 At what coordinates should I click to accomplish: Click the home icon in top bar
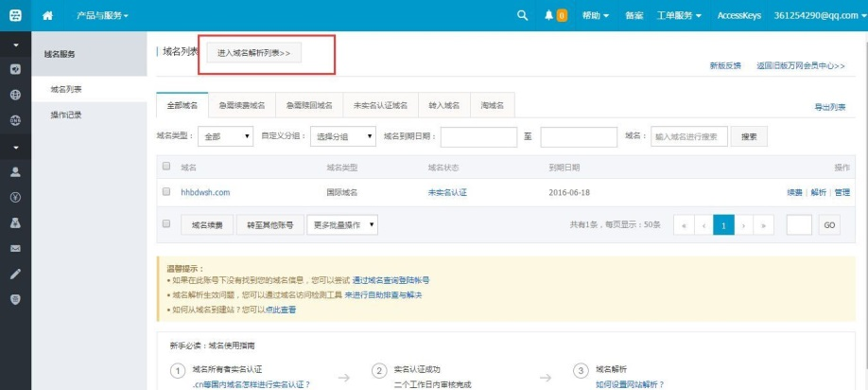point(48,15)
